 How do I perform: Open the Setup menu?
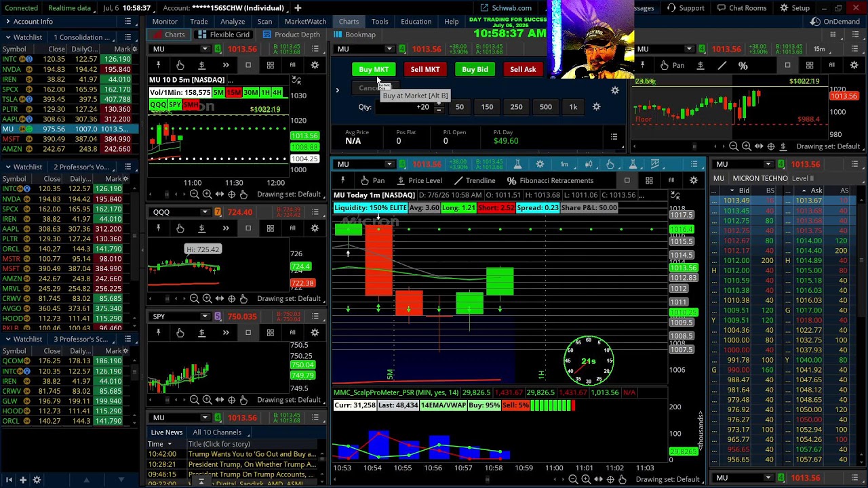[x=795, y=7]
